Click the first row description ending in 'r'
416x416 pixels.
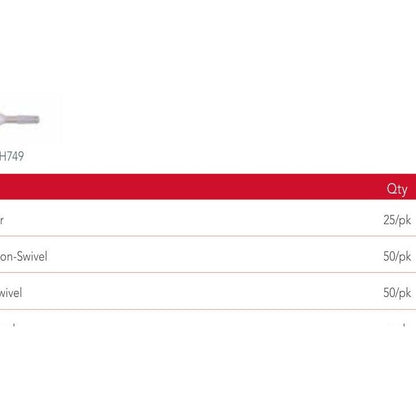coord(2,220)
